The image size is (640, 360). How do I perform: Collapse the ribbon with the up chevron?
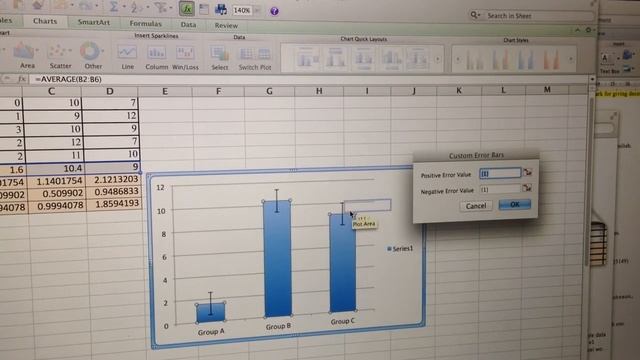578,30
